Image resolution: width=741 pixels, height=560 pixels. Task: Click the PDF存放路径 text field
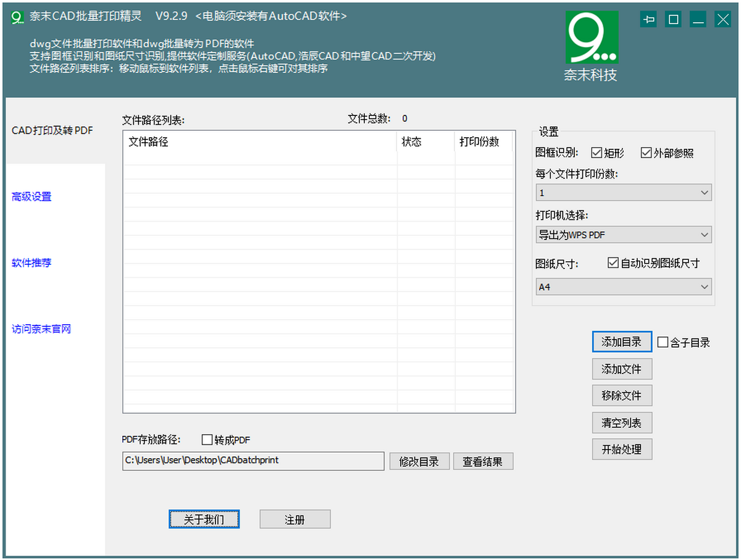point(253,461)
